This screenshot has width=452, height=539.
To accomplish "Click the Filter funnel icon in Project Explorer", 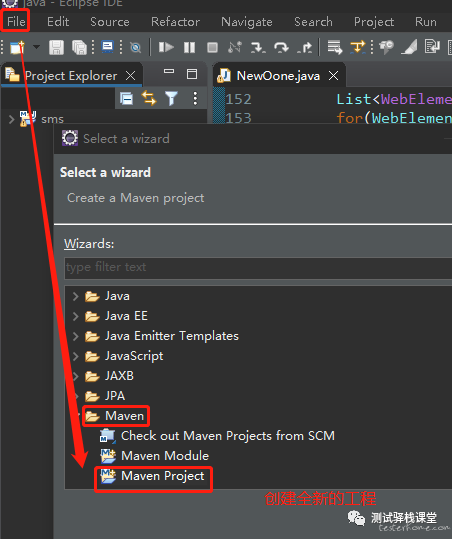I will 171,99.
